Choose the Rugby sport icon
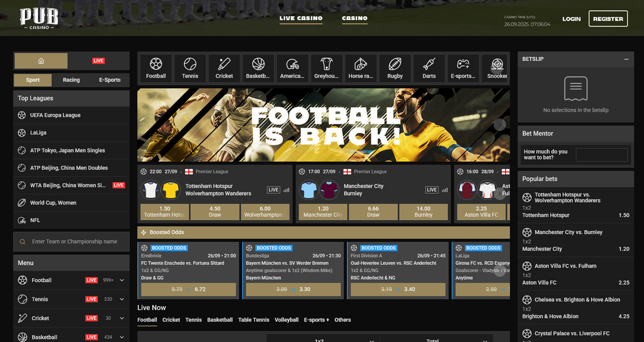644x342 pixels. point(395,69)
